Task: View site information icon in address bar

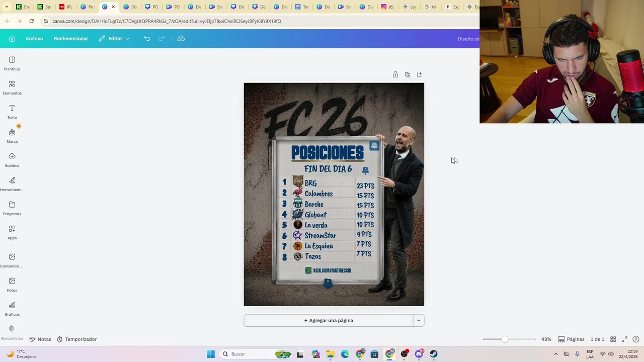Action: point(46,21)
